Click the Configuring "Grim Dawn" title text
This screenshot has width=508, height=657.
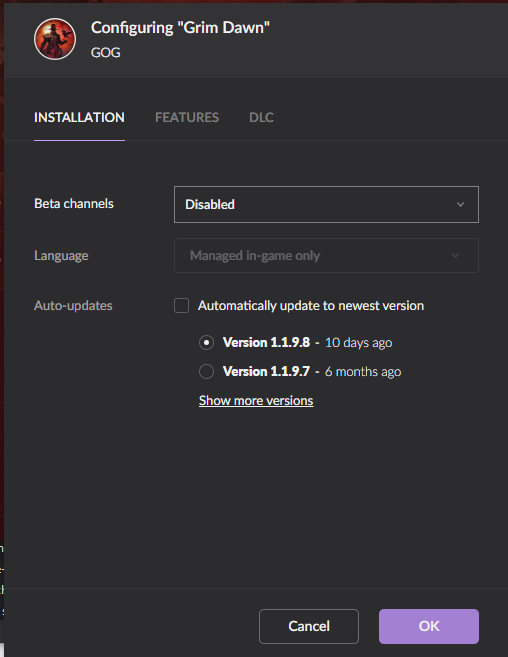pos(180,28)
